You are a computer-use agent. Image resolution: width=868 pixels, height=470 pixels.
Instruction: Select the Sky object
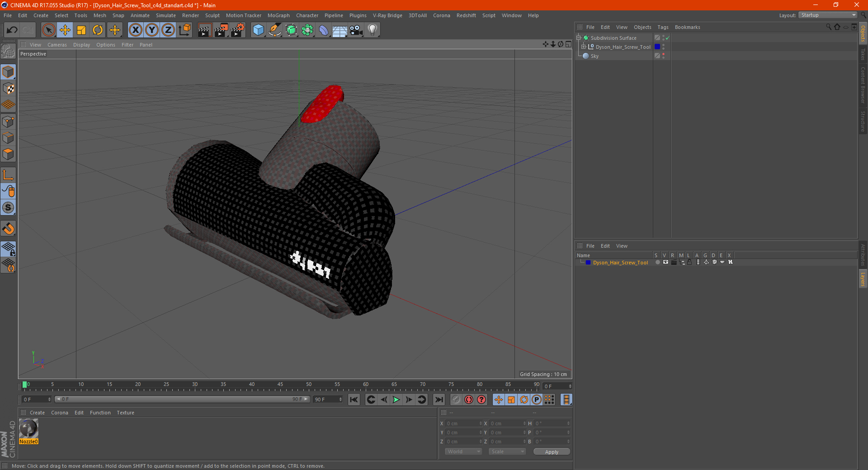point(594,56)
